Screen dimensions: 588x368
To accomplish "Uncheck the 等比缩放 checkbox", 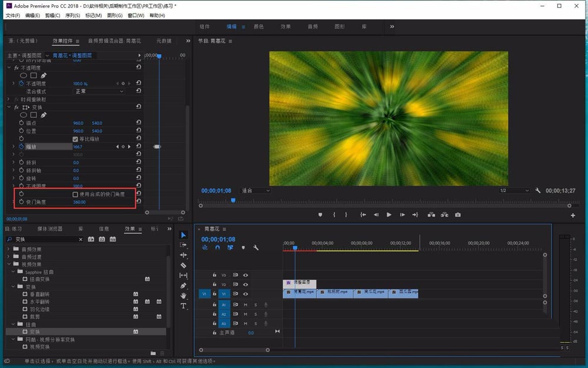I will tap(75, 139).
